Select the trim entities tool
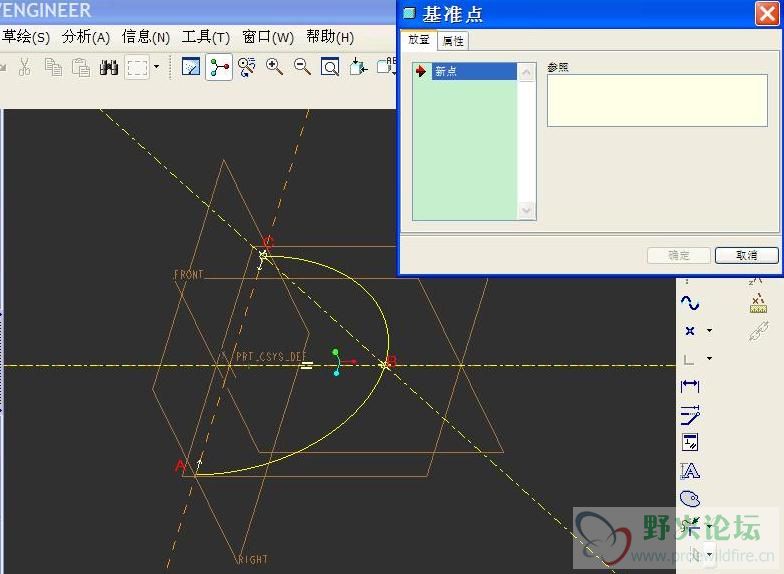784x574 pixels. tap(690, 526)
